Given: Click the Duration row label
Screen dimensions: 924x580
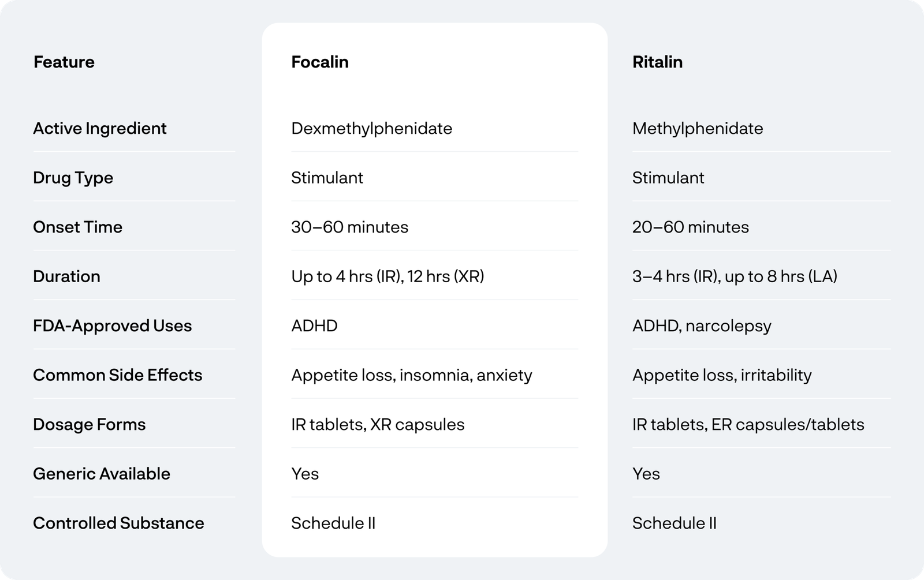Looking at the screenshot, I should [66, 276].
